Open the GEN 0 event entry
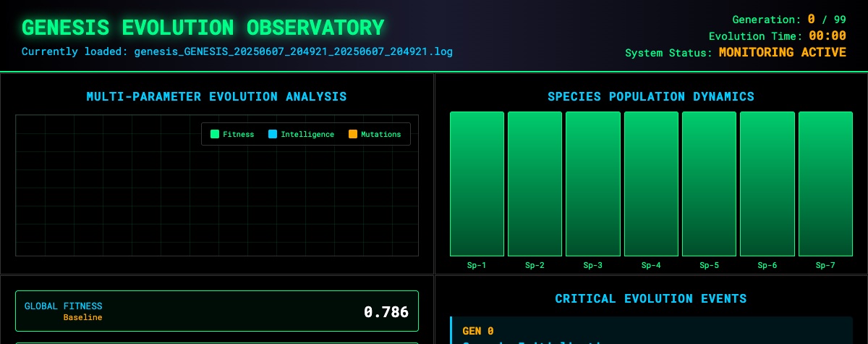This screenshot has width=868, height=344. point(651,330)
